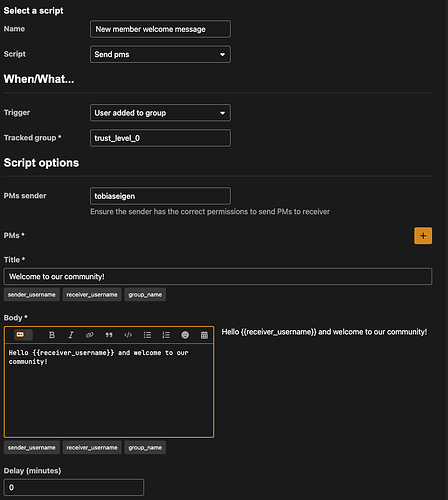
Task: Apply italic formatting in body editor
Action: tap(71, 335)
